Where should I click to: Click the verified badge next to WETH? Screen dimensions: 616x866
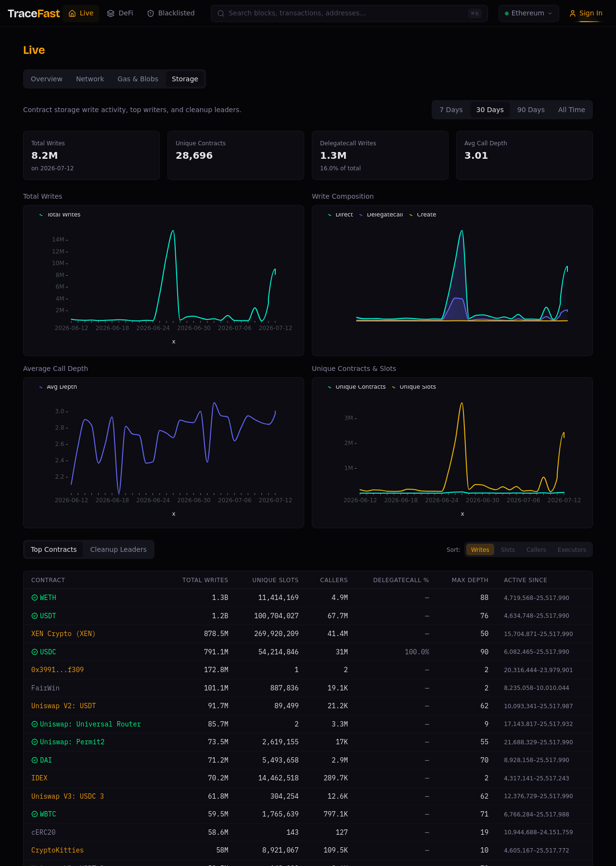(35, 598)
